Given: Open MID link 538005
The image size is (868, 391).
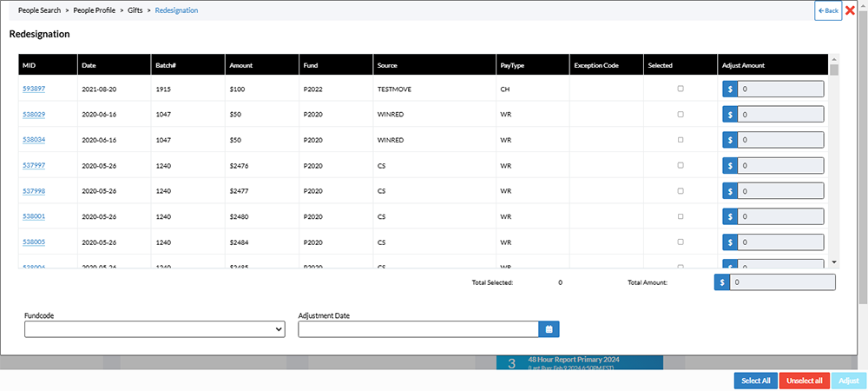Looking at the screenshot, I should (x=34, y=242).
